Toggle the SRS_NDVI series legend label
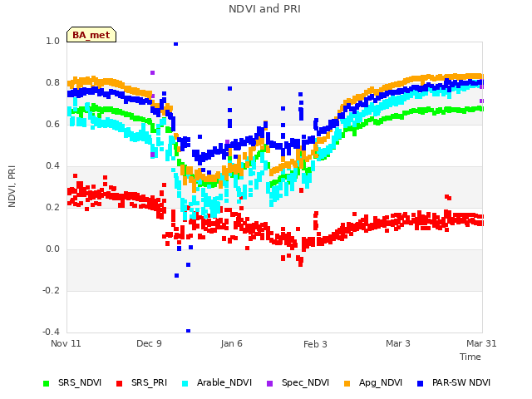The image size is (532, 399). point(80,382)
